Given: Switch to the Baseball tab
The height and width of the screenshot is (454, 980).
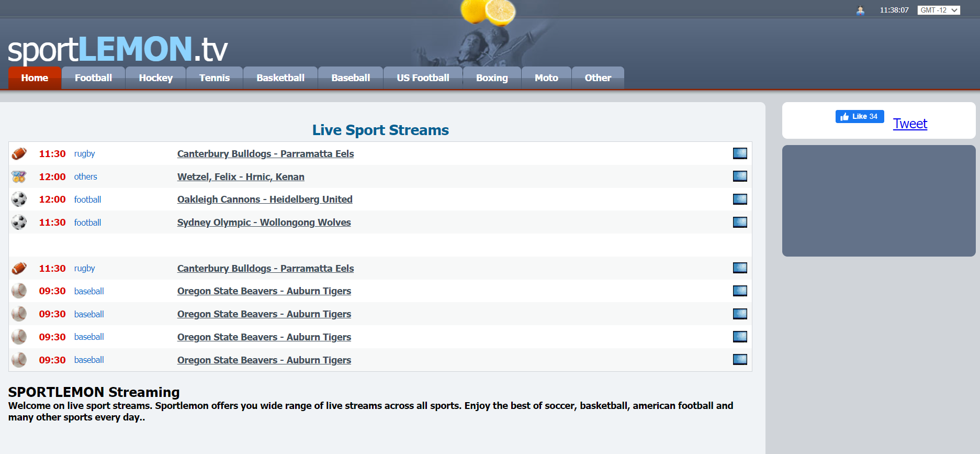Looking at the screenshot, I should click(x=351, y=78).
